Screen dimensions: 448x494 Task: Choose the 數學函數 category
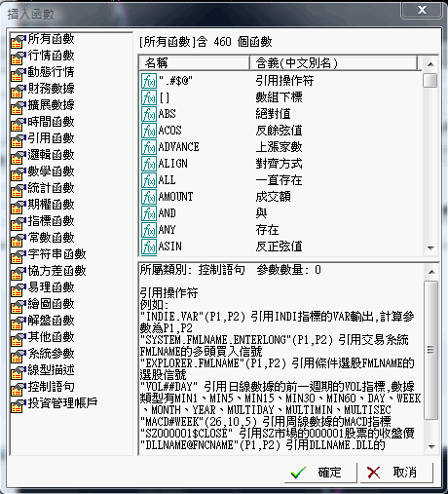[x=43, y=171]
